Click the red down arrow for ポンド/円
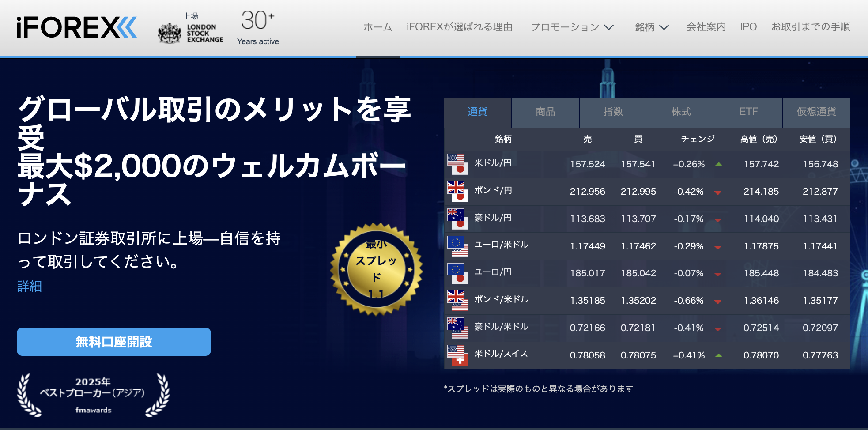This screenshot has height=430, width=868. tap(718, 192)
